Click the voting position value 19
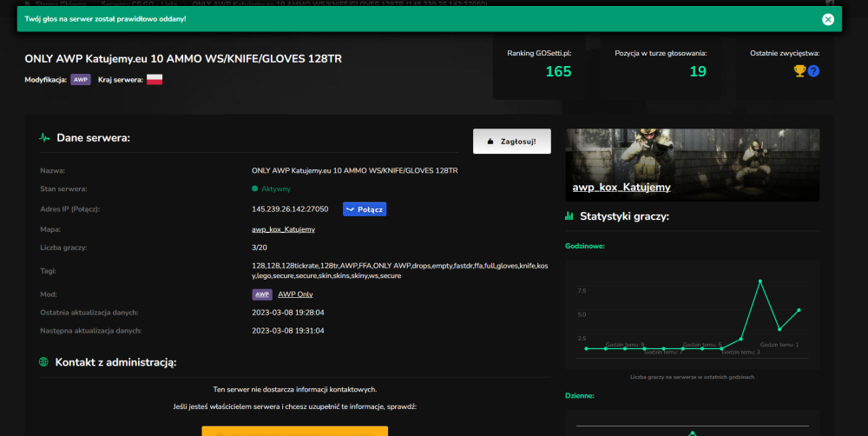 698,71
